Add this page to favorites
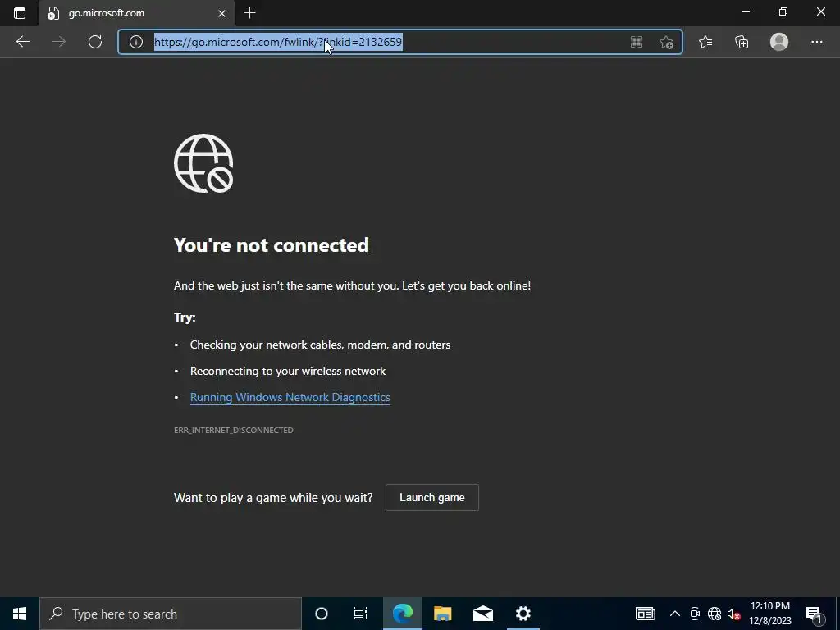 pos(666,42)
